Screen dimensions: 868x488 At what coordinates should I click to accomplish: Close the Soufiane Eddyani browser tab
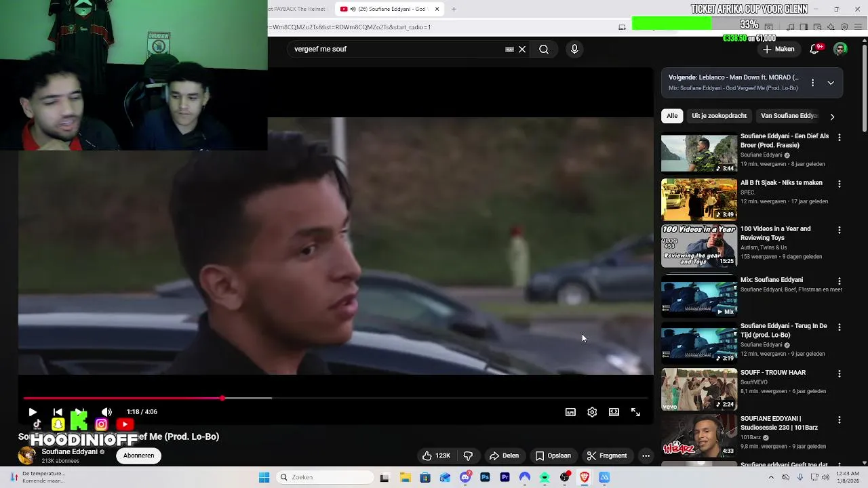437,9
